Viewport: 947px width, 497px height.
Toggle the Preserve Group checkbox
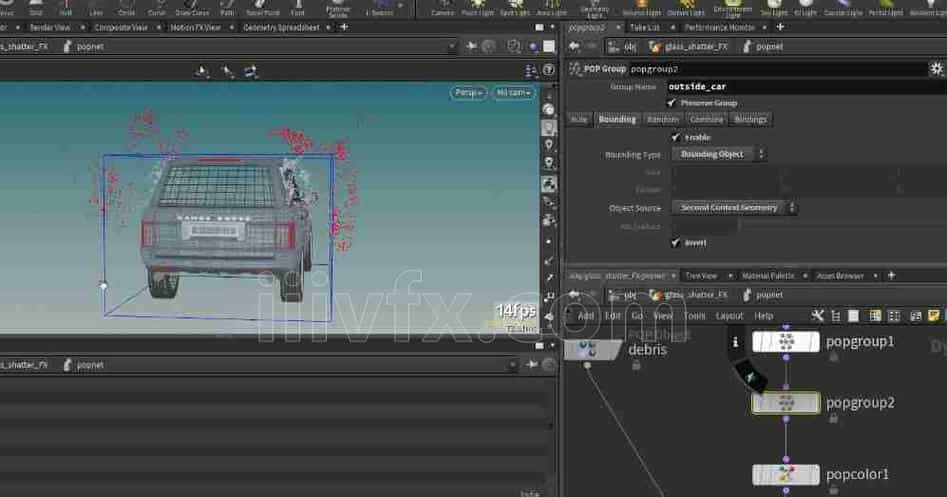pyautogui.click(x=672, y=103)
